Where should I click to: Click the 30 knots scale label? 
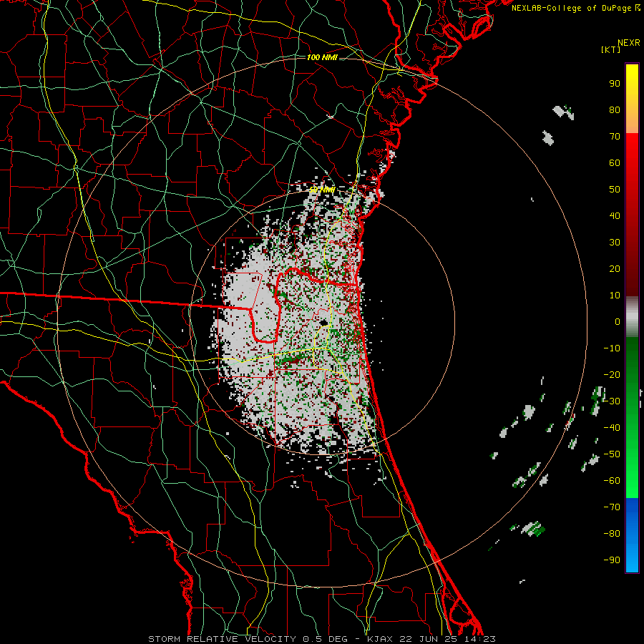tap(615, 243)
